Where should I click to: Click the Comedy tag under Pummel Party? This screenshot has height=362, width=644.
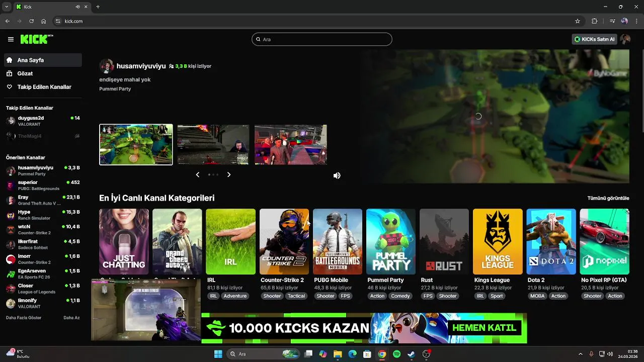pyautogui.click(x=400, y=296)
